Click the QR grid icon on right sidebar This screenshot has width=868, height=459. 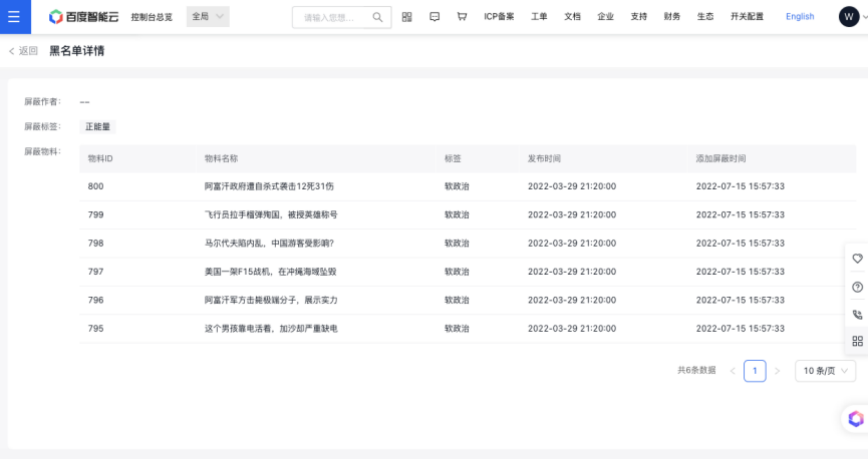[857, 341]
